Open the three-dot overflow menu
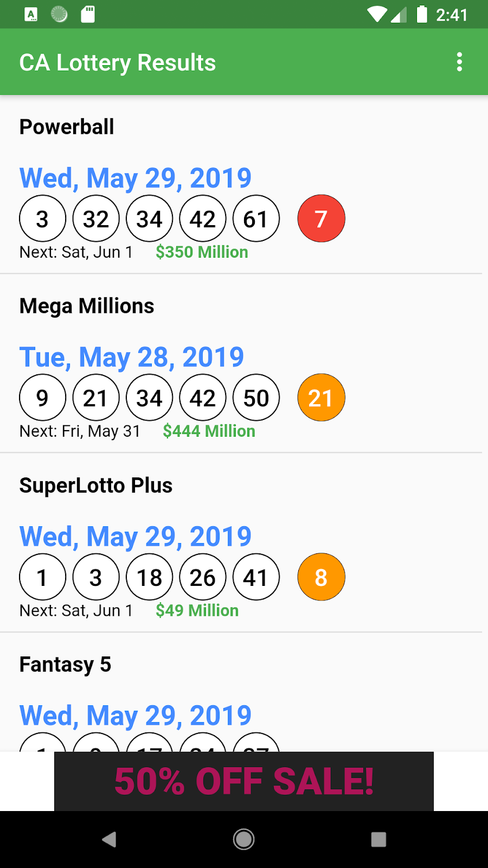488x868 pixels. 459,62
